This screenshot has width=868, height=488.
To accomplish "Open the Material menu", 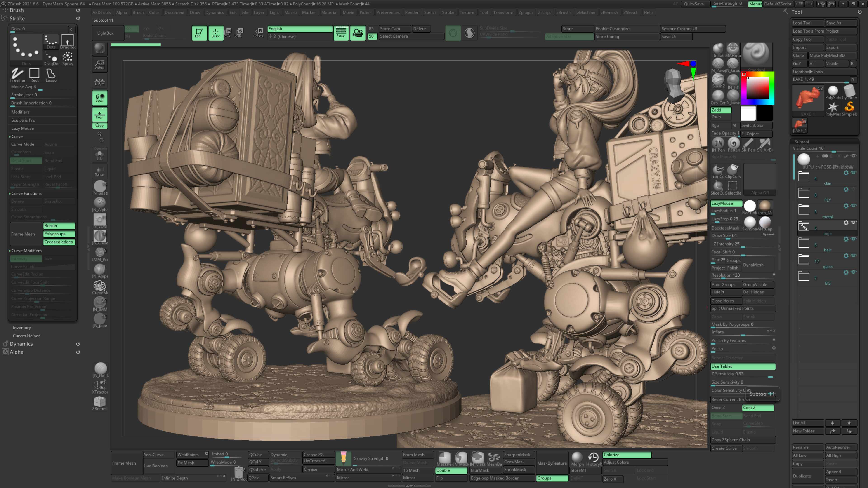I will [329, 12].
